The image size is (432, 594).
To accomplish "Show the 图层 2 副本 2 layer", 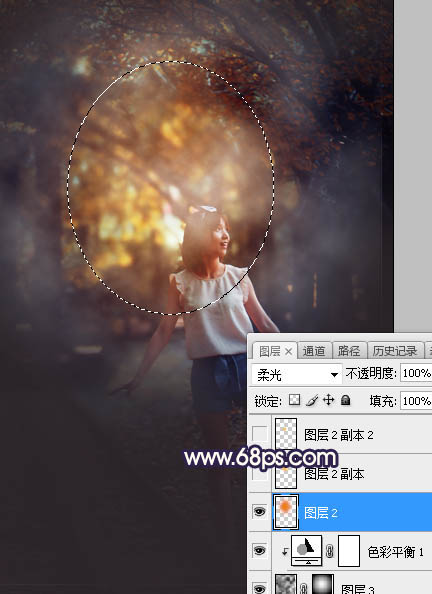I will tap(260, 434).
